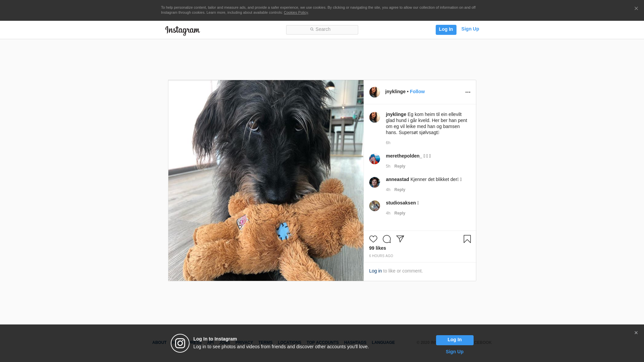This screenshot has height=362, width=644.
Task: Click jnyklinge avatar next to caption
Action: point(374,117)
